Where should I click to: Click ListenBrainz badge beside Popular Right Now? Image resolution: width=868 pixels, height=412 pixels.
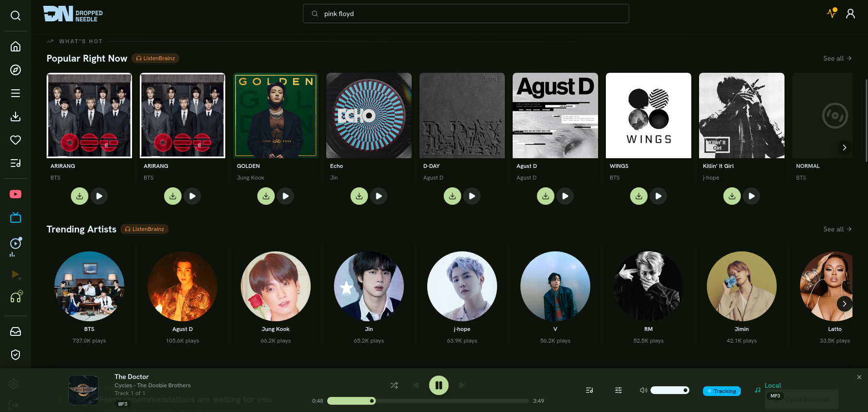tap(155, 58)
